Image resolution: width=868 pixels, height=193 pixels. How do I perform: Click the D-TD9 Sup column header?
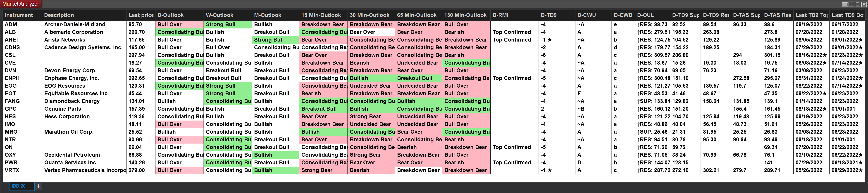click(685, 15)
